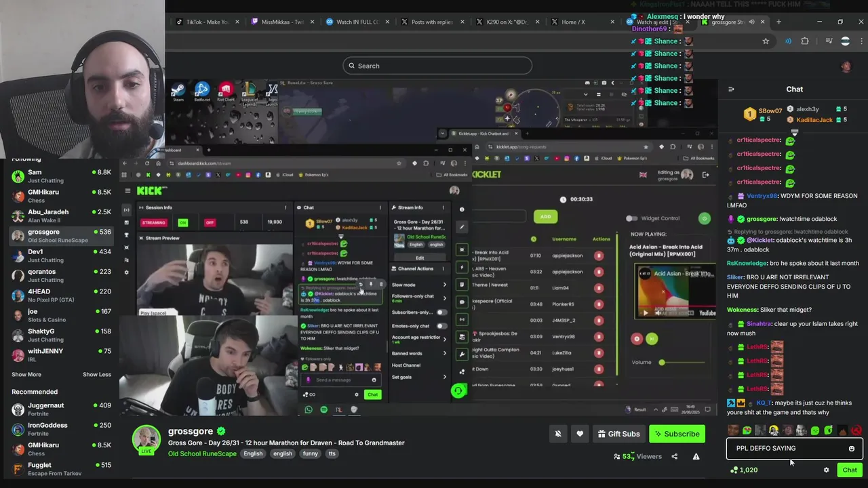
Task: Click the ADD button in Kicklet
Action: tap(546, 216)
